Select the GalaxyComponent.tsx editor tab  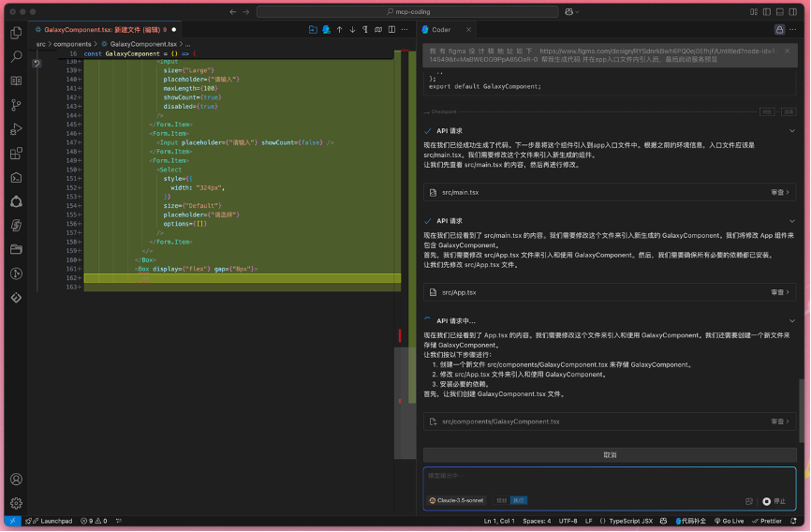pos(106,29)
